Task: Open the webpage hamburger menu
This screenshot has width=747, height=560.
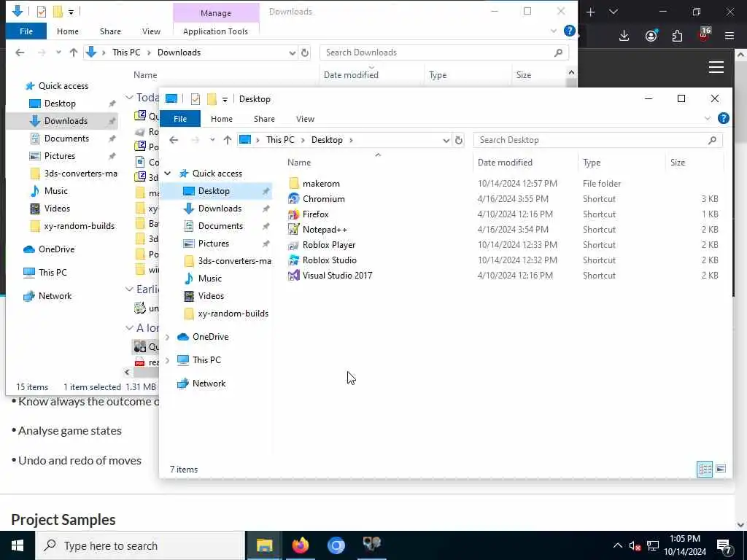Action: [x=716, y=67]
